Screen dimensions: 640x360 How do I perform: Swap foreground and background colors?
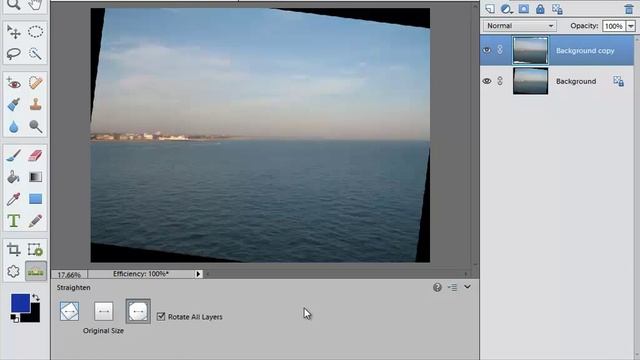[x=36, y=298]
